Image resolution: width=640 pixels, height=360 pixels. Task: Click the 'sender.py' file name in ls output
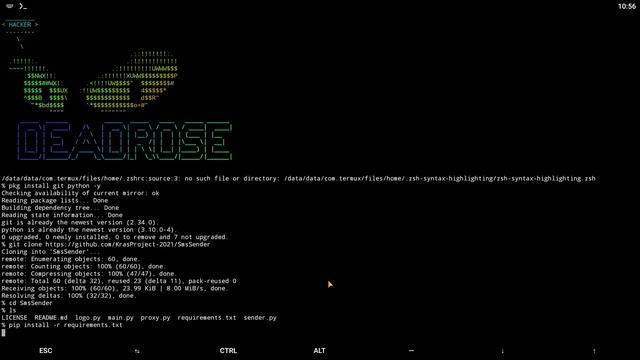[x=260, y=318]
